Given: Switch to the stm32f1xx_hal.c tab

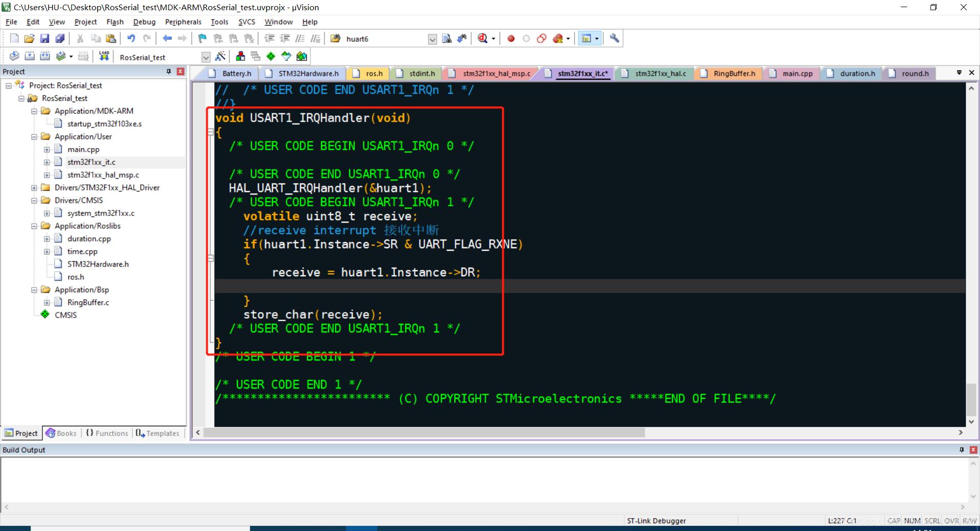Looking at the screenshot, I should click(x=660, y=74).
